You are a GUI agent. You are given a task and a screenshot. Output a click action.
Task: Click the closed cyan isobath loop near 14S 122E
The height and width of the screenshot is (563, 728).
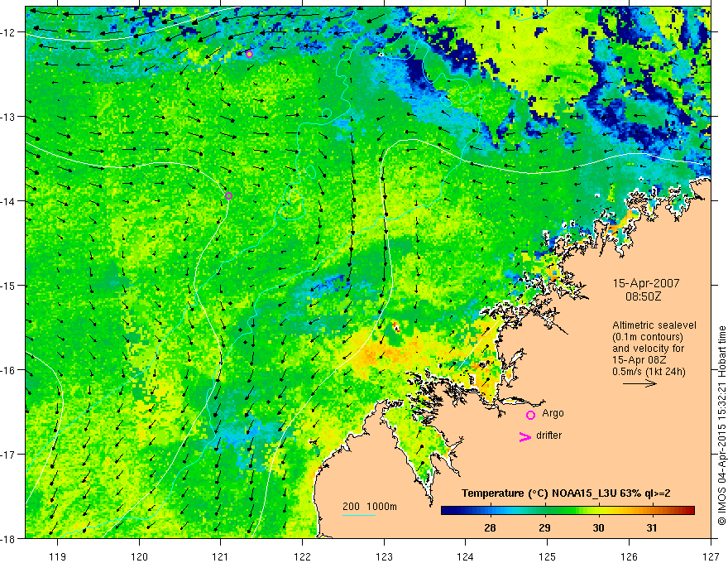click(291, 203)
